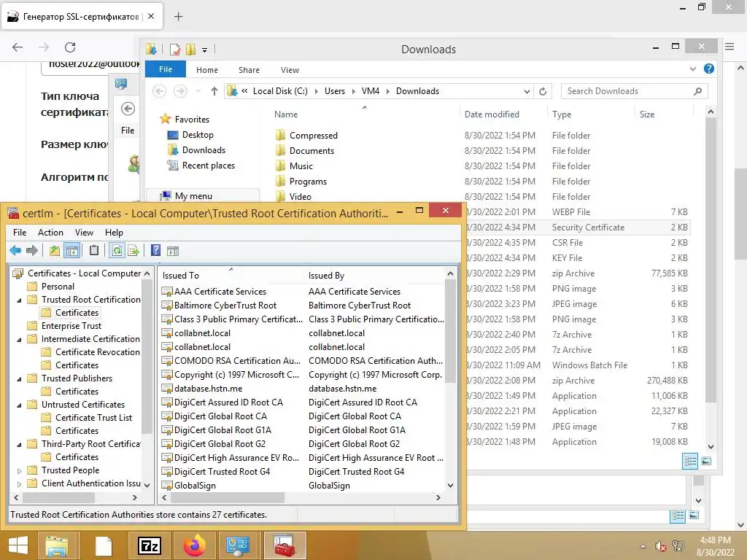Image resolution: width=747 pixels, height=560 pixels.
Task: Toggle Show/Hide Console Tree icon in certlm
Action: point(72,251)
